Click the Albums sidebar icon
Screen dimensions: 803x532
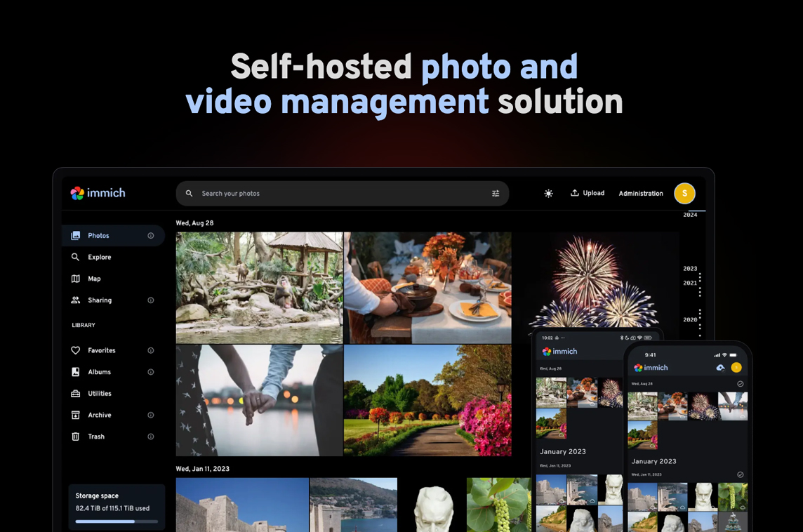[76, 372]
